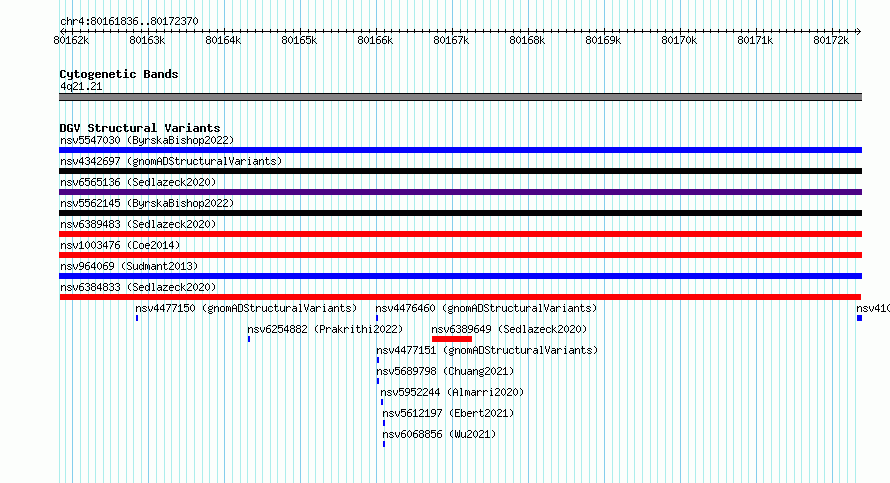Click the blue bar under nsv5547030
890x483 pixels.
(460, 150)
